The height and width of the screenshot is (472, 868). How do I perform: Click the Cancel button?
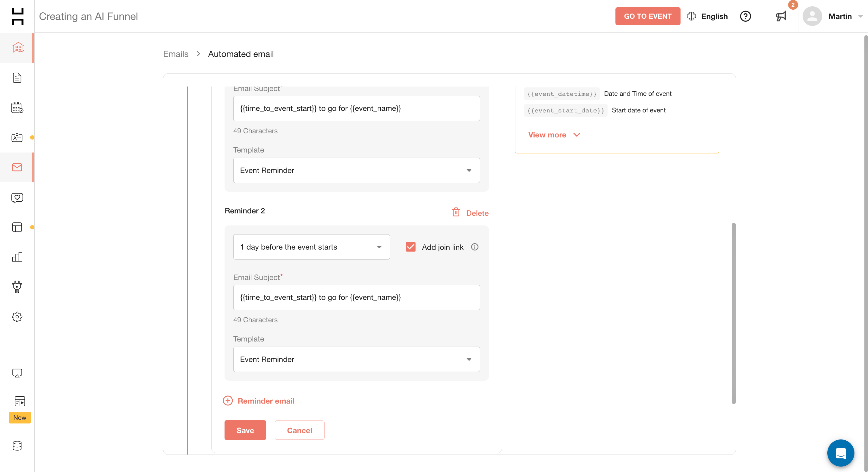(299, 430)
